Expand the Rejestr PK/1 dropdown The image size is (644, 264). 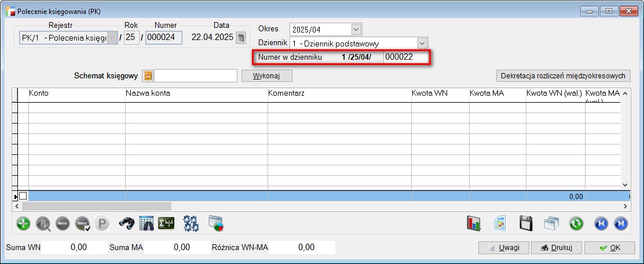(112, 38)
